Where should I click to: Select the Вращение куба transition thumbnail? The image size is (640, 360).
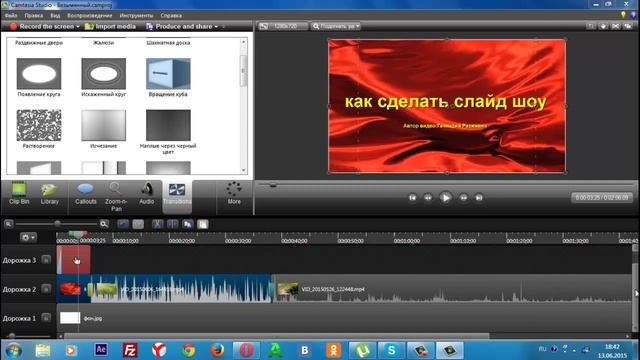coord(168,74)
